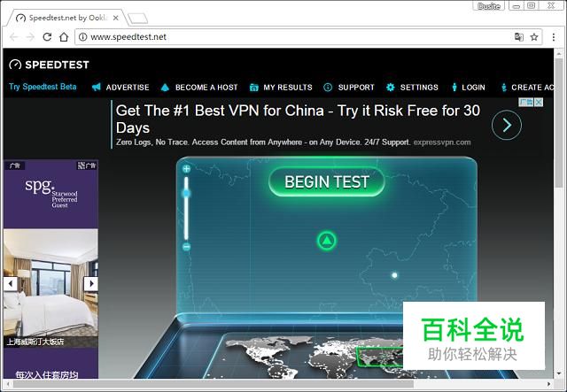Screen dimensions: 567x392
Task: Click the Speedtest gauge logo icon
Action: (x=15, y=65)
